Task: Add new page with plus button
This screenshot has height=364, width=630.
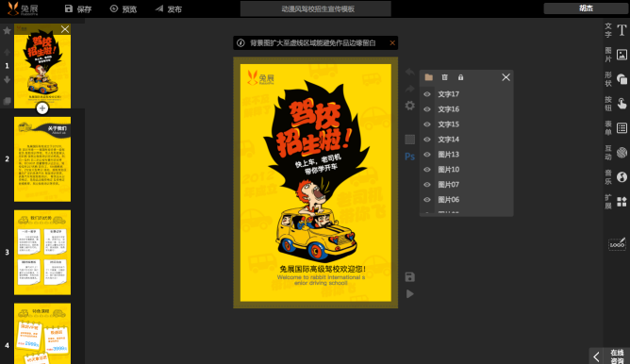Action: 42,108
